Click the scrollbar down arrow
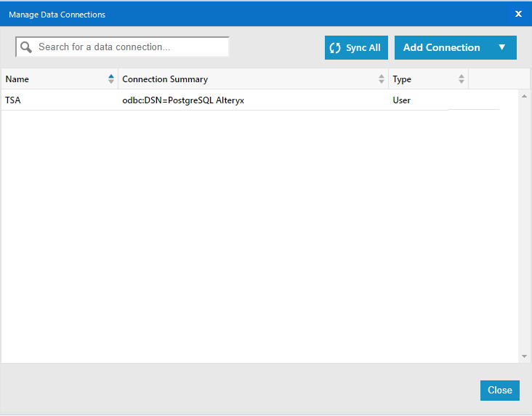The width and height of the screenshot is (532, 416). tap(524, 356)
